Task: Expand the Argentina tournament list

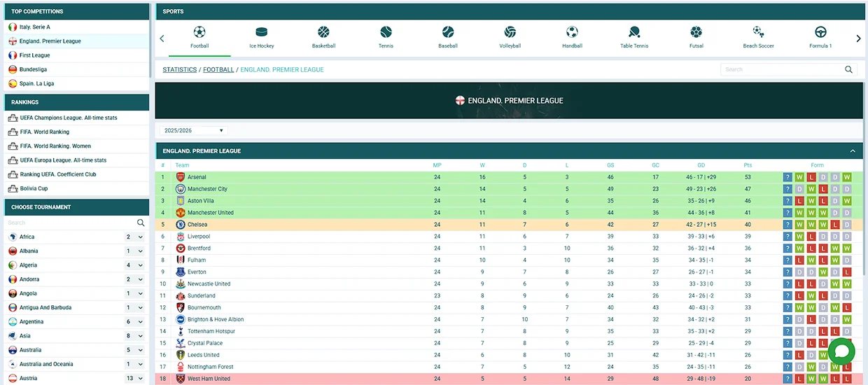Action: (x=141, y=322)
